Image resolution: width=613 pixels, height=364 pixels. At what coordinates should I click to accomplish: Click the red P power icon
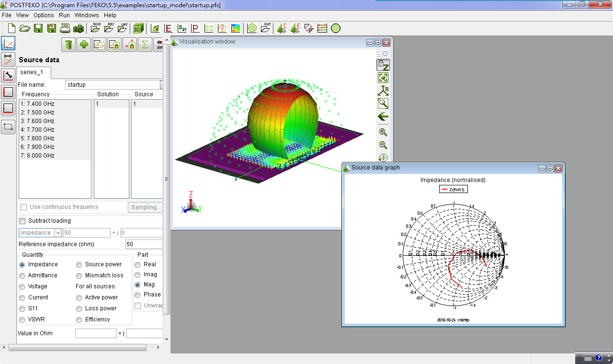[195, 28]
